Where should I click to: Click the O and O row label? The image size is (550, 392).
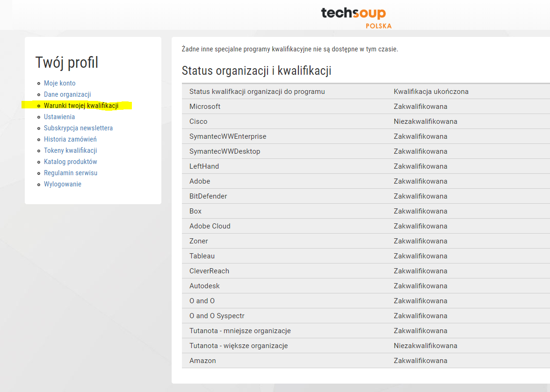pos(202,301)
